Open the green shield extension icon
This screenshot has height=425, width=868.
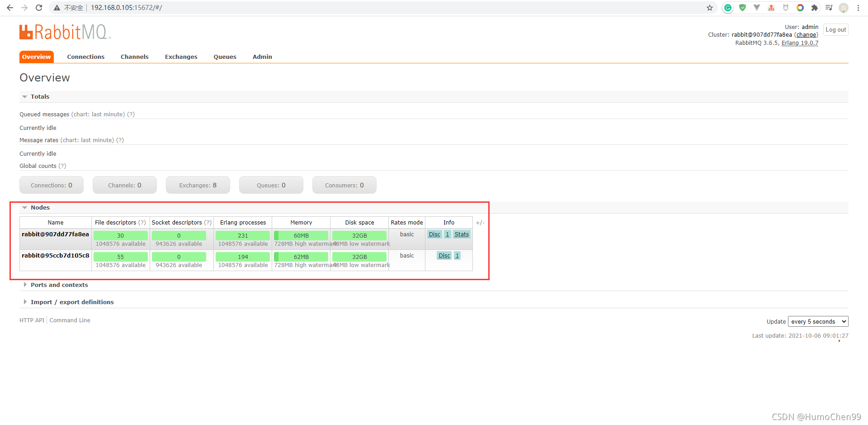tap(742, 8)
